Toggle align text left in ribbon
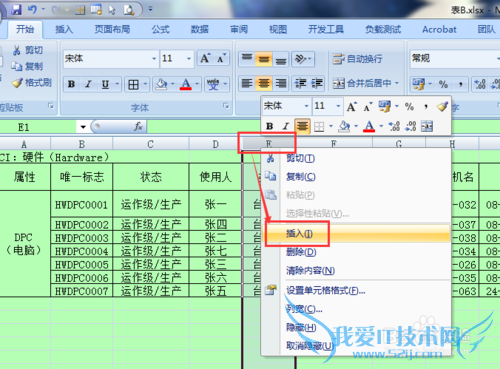 click(x=247, y=83)
